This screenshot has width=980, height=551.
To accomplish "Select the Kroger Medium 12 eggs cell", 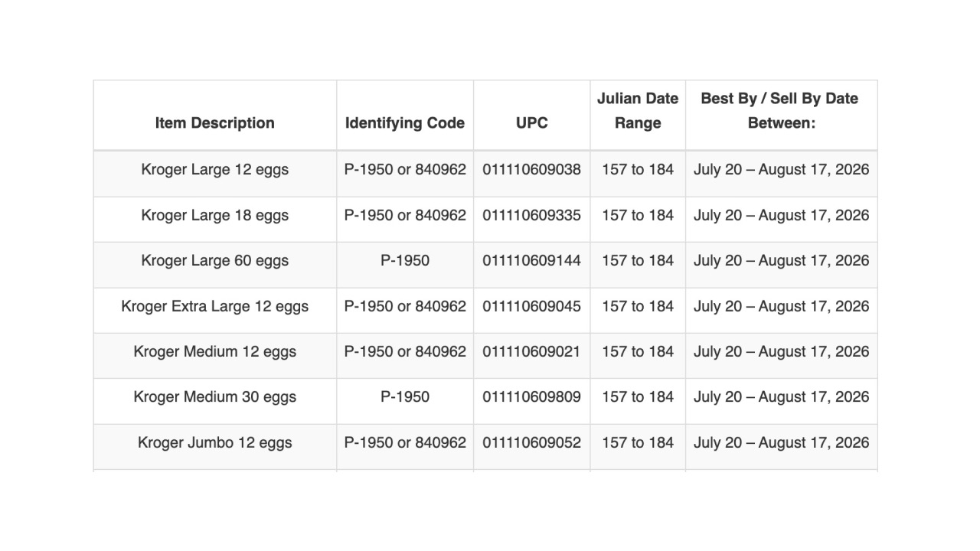I will [215, 351].
